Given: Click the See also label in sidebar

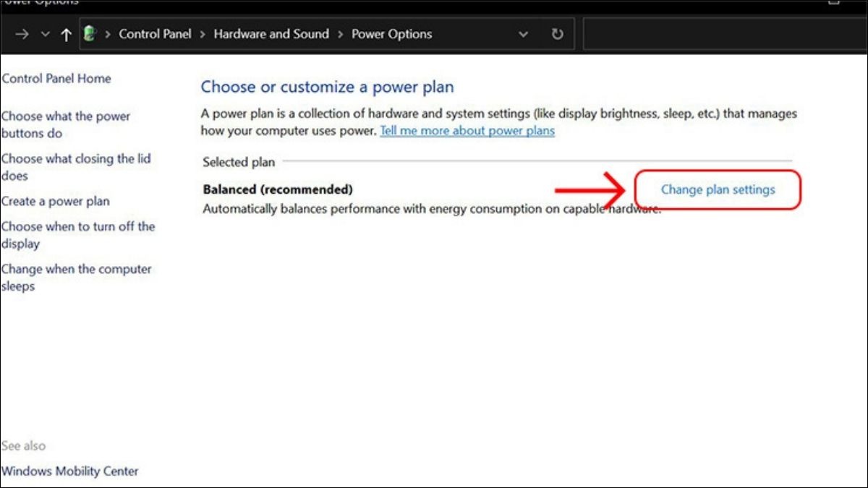Looking at the screenshot, I should tap(23, 445).
